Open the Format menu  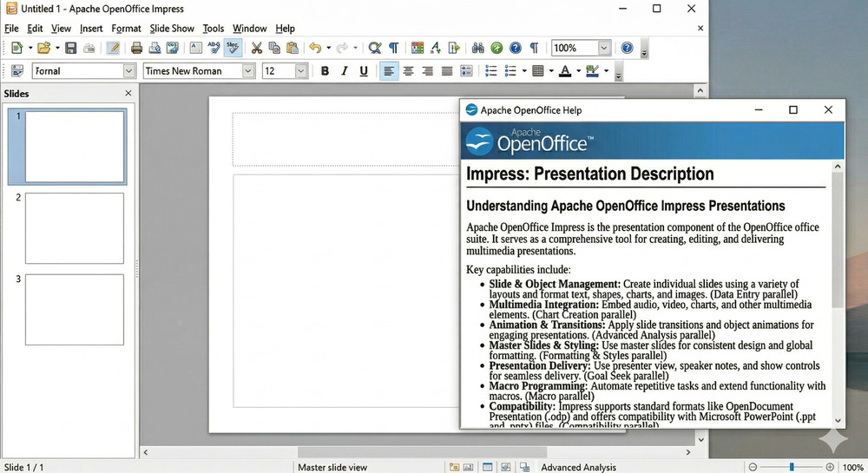126,29
